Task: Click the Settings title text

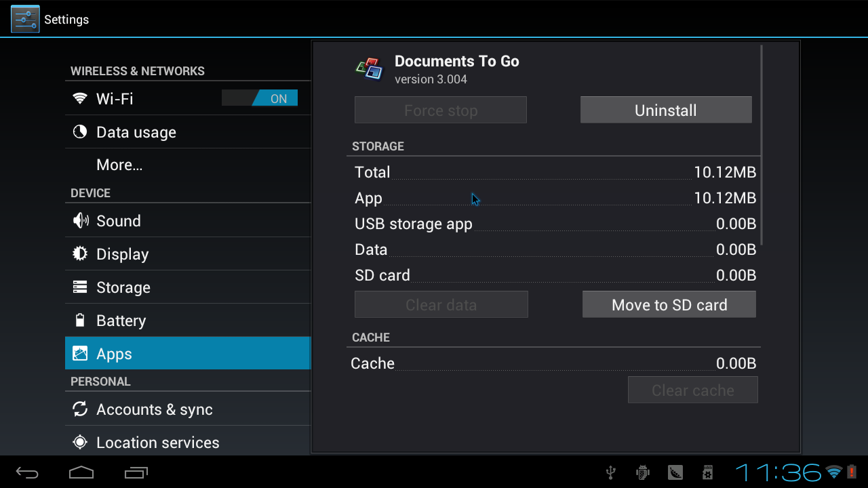Action: pos(66,20)
